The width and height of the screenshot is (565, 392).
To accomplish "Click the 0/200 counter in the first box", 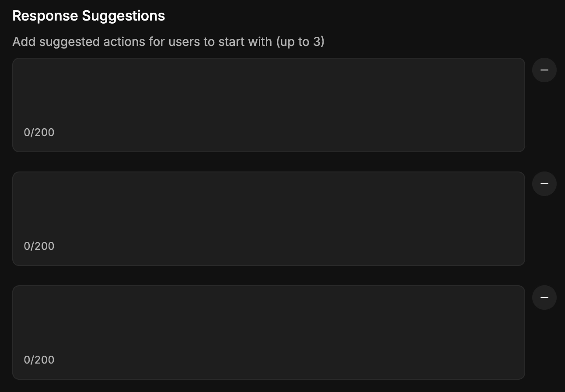I will (x=39, y=133).
